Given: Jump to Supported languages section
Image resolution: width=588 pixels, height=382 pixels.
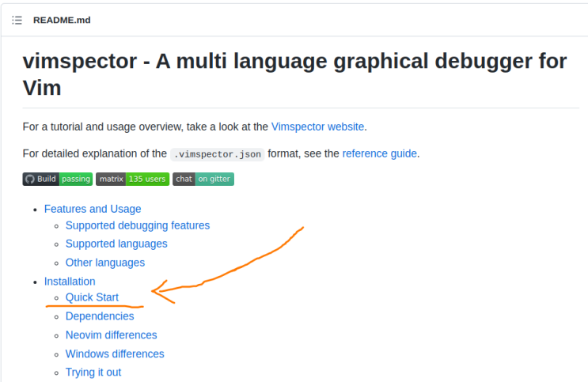Looking at the screenshot, I should click(x=116, y=244).
